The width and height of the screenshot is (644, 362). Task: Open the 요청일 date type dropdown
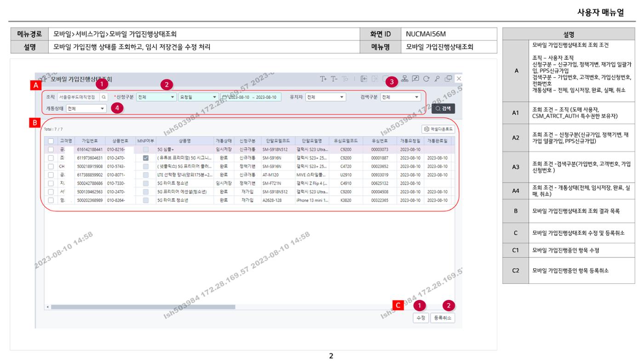pos(198,97)
